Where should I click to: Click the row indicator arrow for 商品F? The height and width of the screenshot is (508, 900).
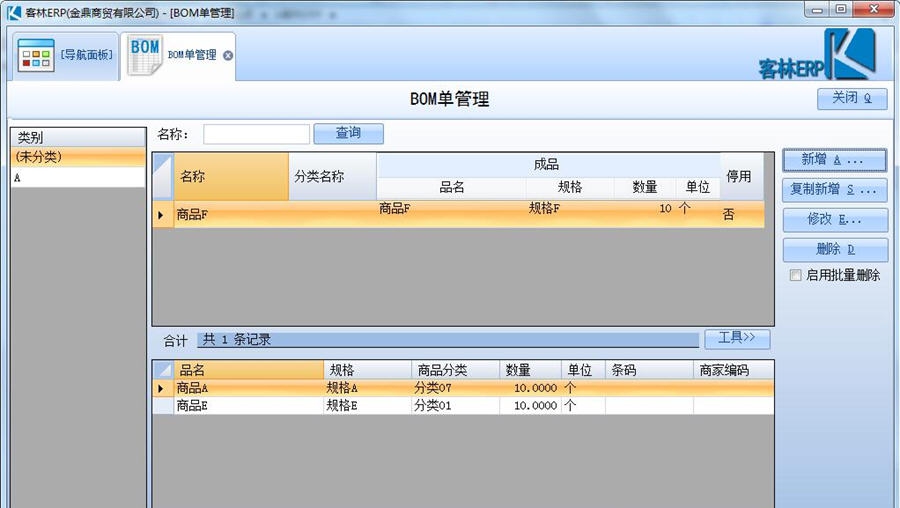[x=162, y=215]
